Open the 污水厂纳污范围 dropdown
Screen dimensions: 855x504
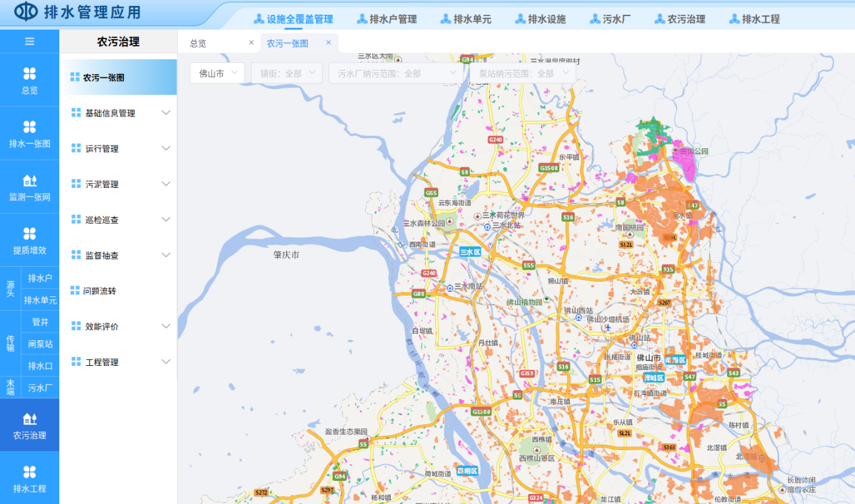tap(395, 73)
